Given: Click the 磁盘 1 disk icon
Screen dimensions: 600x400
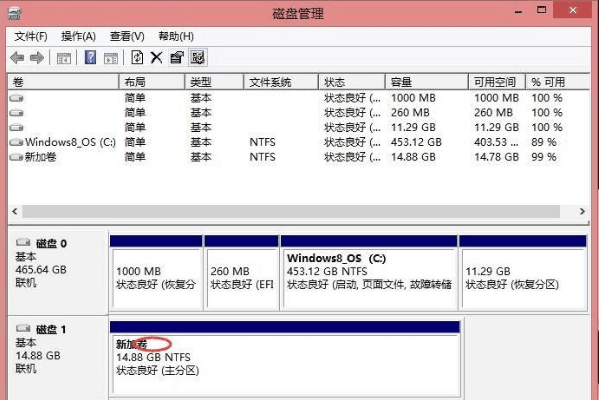Looking at the screenshot, I should pyautogui.click(x=23, y=328).
